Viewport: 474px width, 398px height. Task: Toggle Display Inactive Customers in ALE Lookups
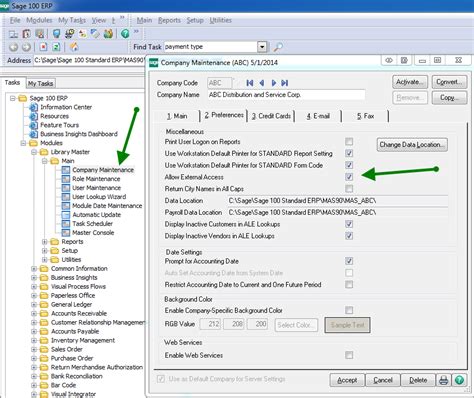point(349,224)
